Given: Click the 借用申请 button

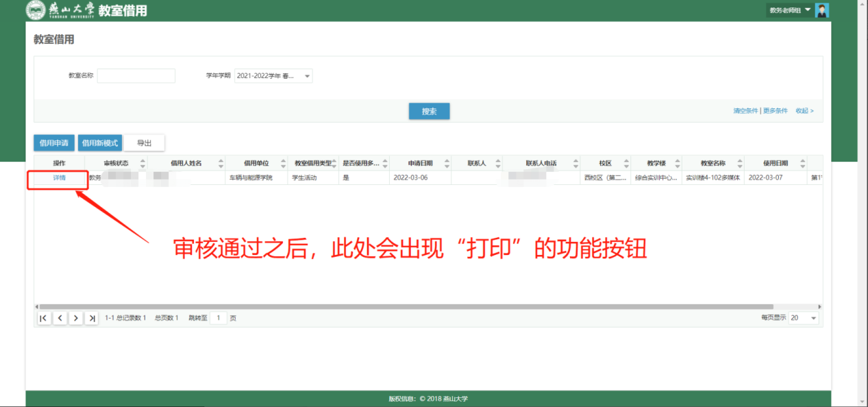Looking at the screenshot, I should tap(54, 143).
